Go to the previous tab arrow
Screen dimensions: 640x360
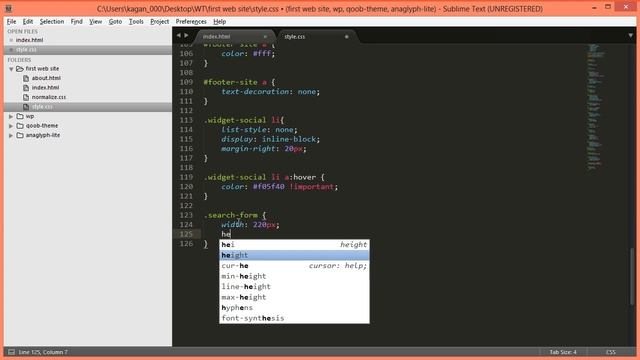point(178,36)
